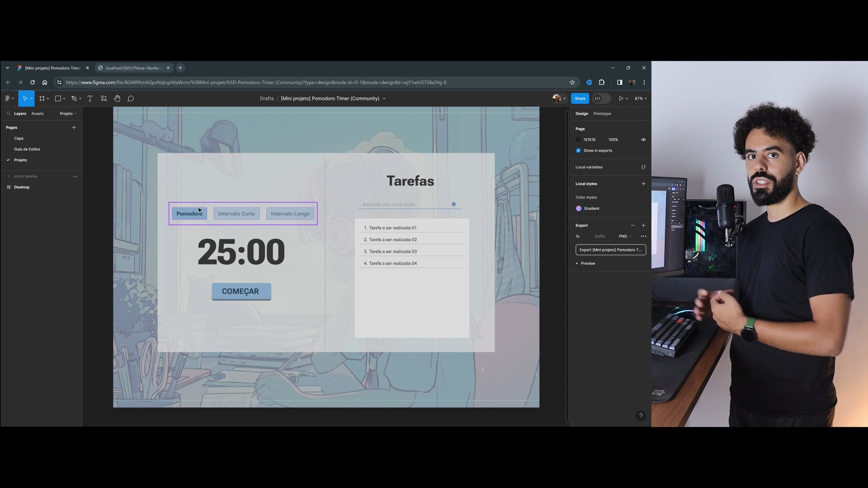Screen dimensions: 868x488
Task: Open PNG export format dropdown
Action: click(625, 236)
